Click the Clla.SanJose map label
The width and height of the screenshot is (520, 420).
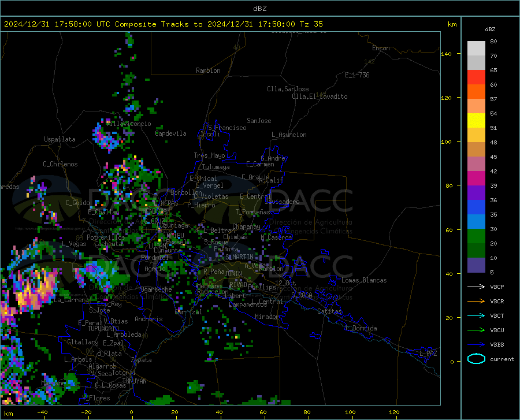[288, 89]
